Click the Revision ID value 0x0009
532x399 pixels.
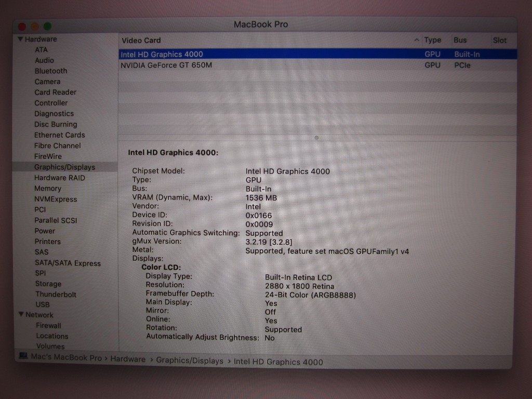[x=259, y=224]
